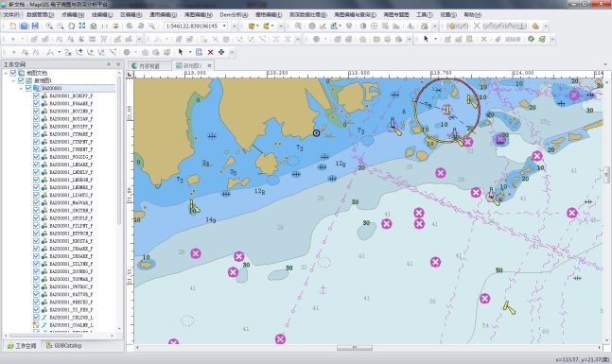The image size is (612, 364).
Task: Click the red X delete icon
Action: (x=210, y=52)
